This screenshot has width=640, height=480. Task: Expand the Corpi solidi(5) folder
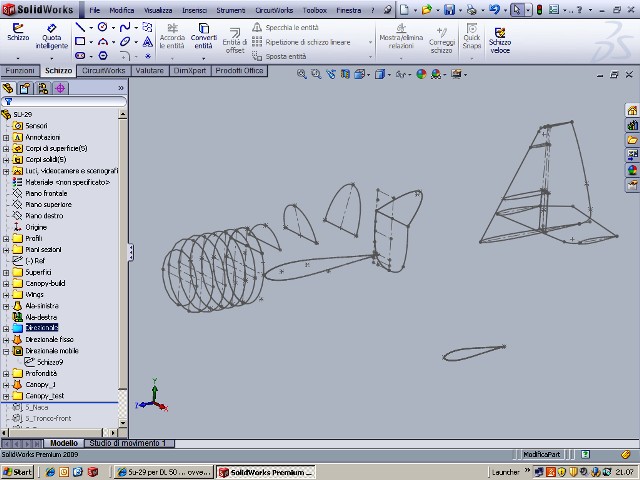pos(6,160)
